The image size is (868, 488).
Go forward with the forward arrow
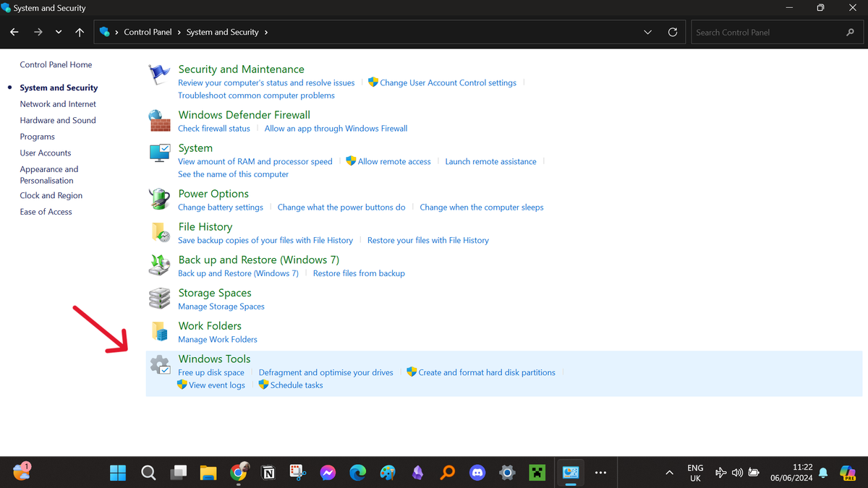38,33
